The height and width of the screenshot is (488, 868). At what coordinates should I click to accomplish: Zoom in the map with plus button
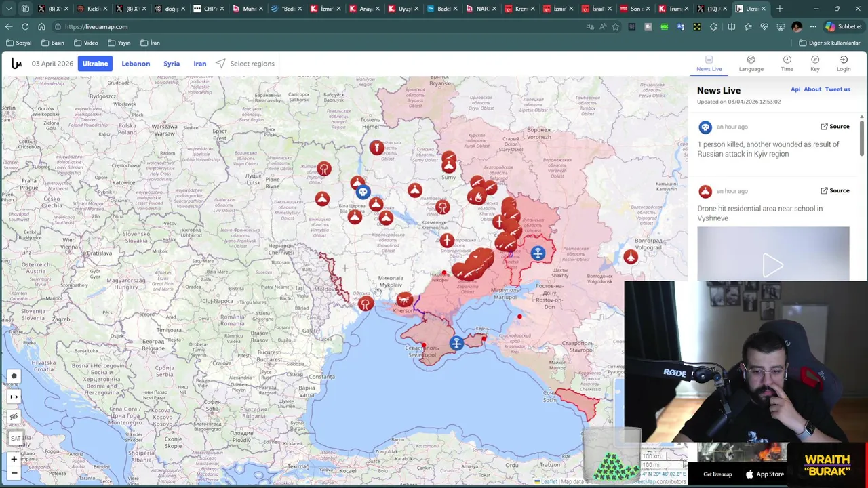click(14, 460)
